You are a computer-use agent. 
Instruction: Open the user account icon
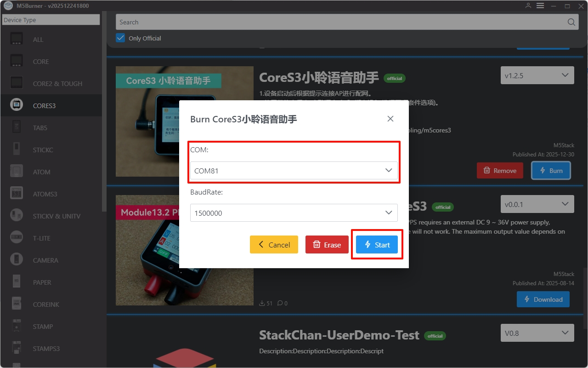coord(528,6)
